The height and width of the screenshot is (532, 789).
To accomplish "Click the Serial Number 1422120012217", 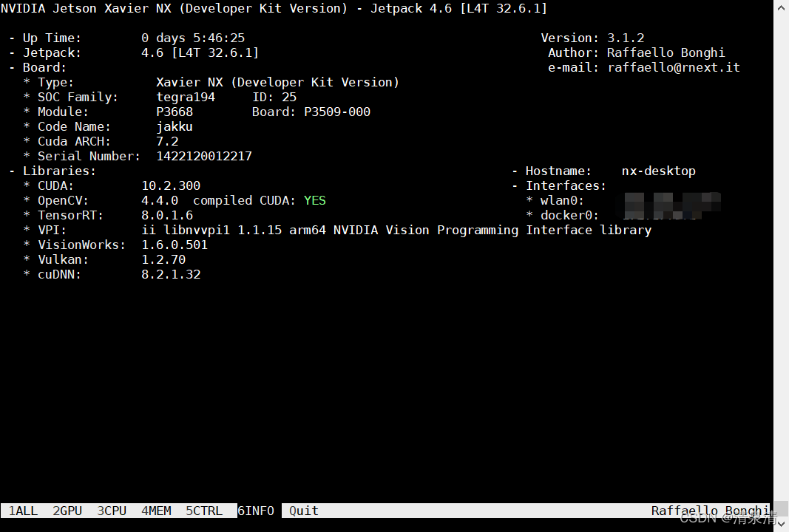I will point(204,157).
